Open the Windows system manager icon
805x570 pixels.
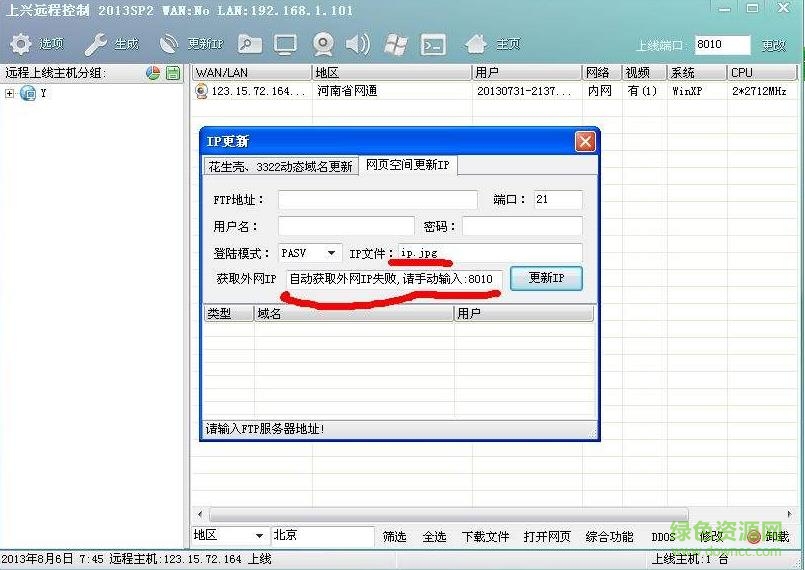[x=396, y=45]
